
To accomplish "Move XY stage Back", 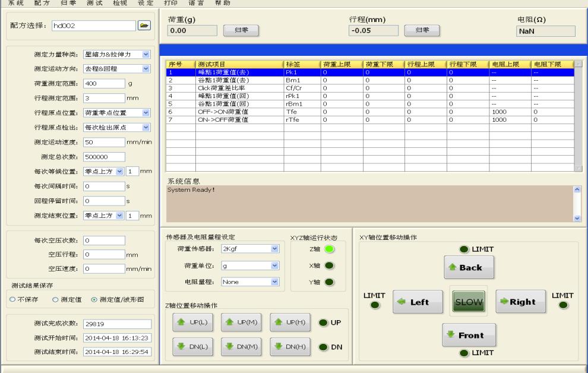I will 469,267.
